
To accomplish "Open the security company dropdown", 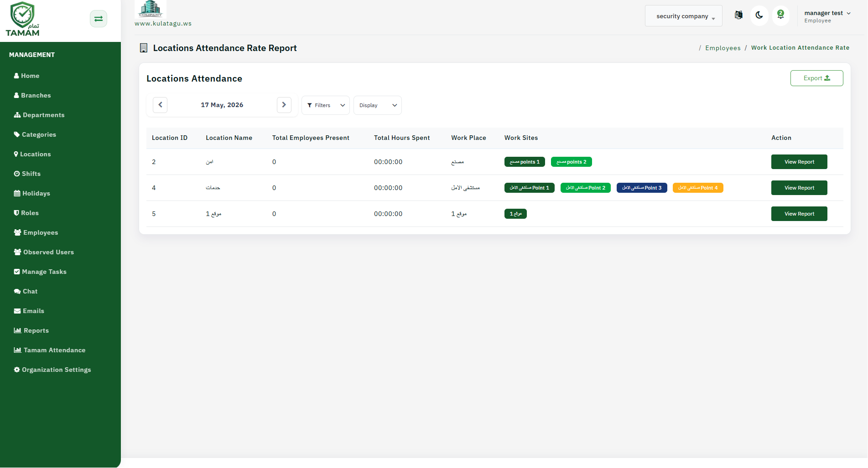I will 683,16.
